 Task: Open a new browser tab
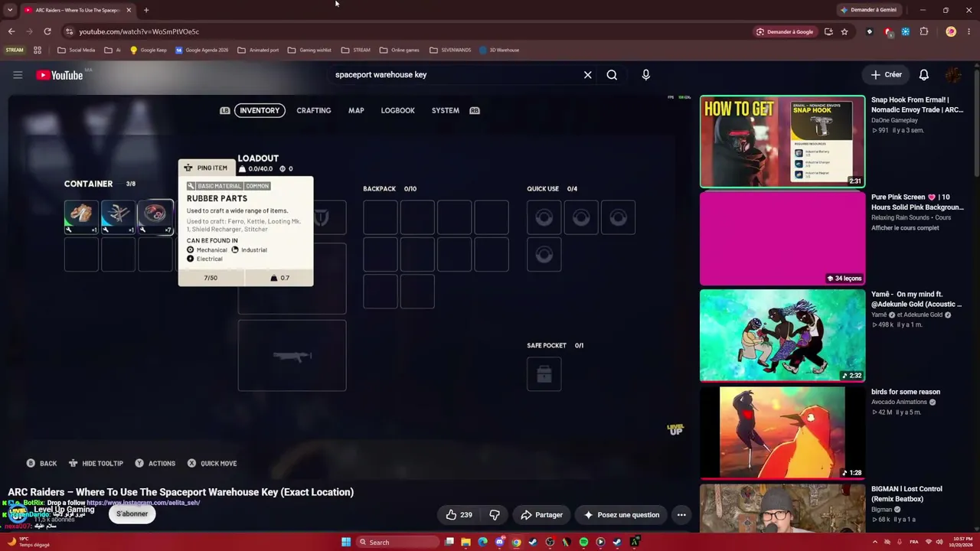146,10
